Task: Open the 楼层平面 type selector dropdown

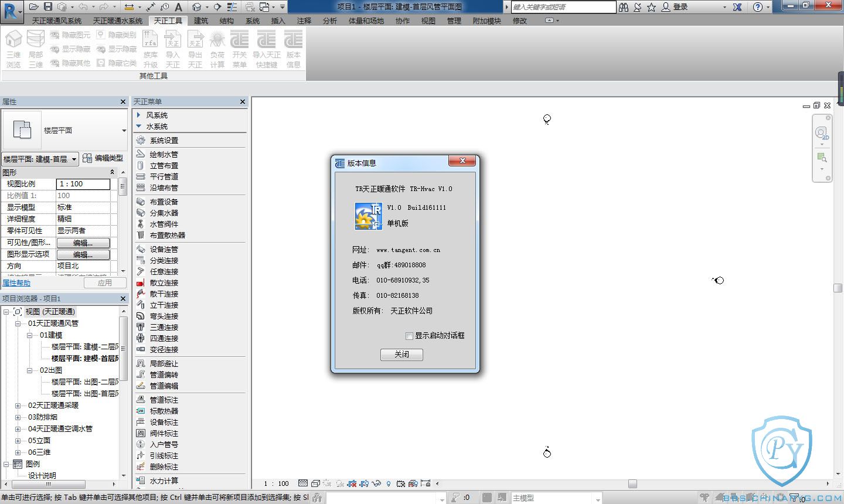Action: click(124, 131)
